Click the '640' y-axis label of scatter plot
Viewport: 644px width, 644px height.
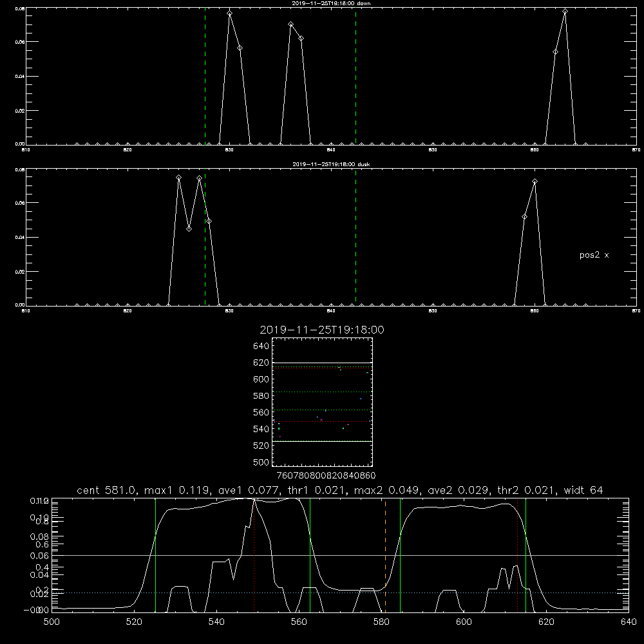tap(261, 346)
